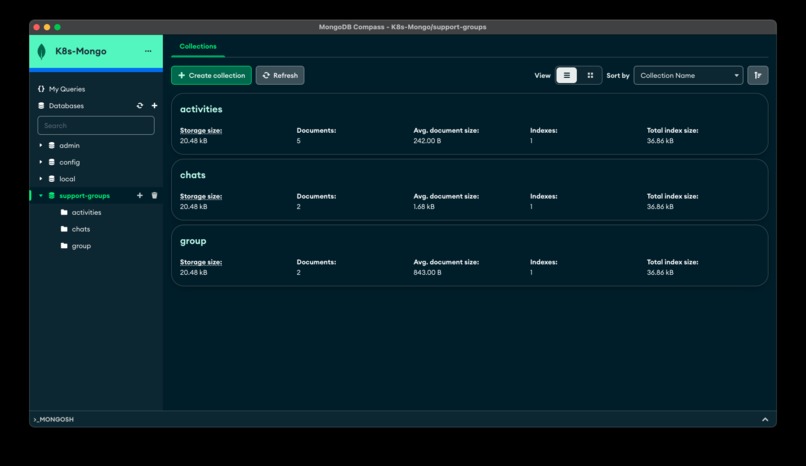Click Storage size label in group card
This screenshot has width=806, height=466.
pyautogui.click(x=201, y=262)
